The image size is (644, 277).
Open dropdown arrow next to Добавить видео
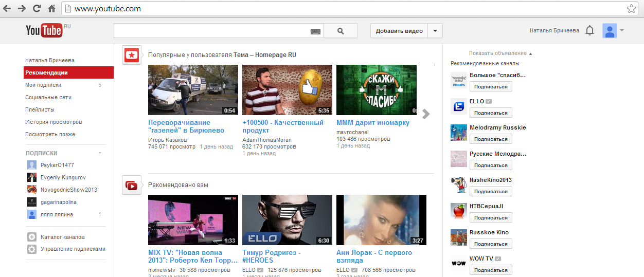point(435,31)
